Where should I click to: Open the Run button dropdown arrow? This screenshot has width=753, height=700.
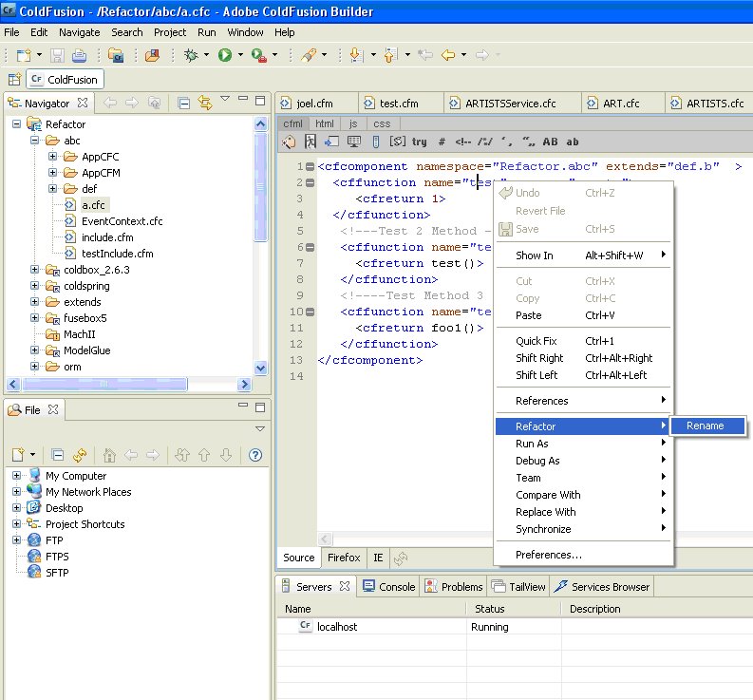240,55
